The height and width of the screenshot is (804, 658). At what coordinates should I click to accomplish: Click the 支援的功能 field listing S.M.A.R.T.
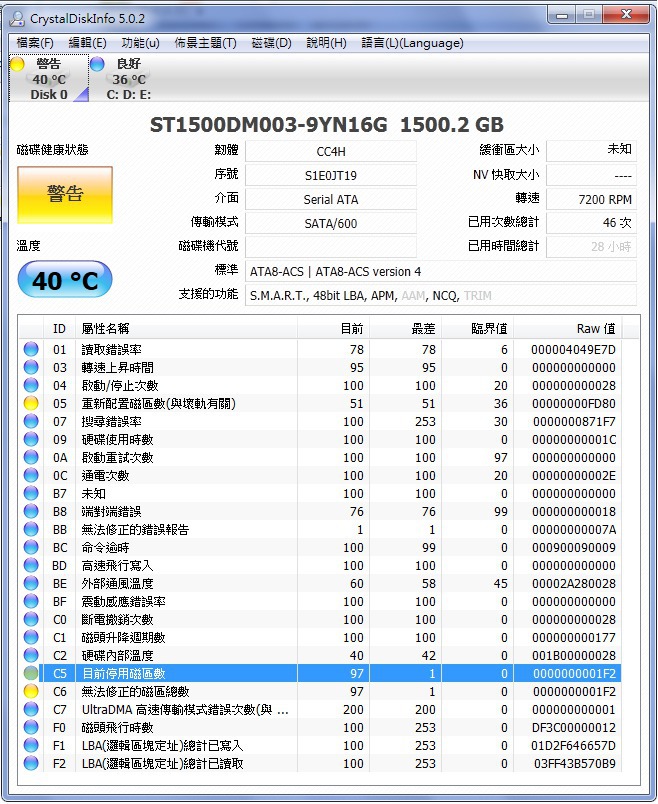441,295
